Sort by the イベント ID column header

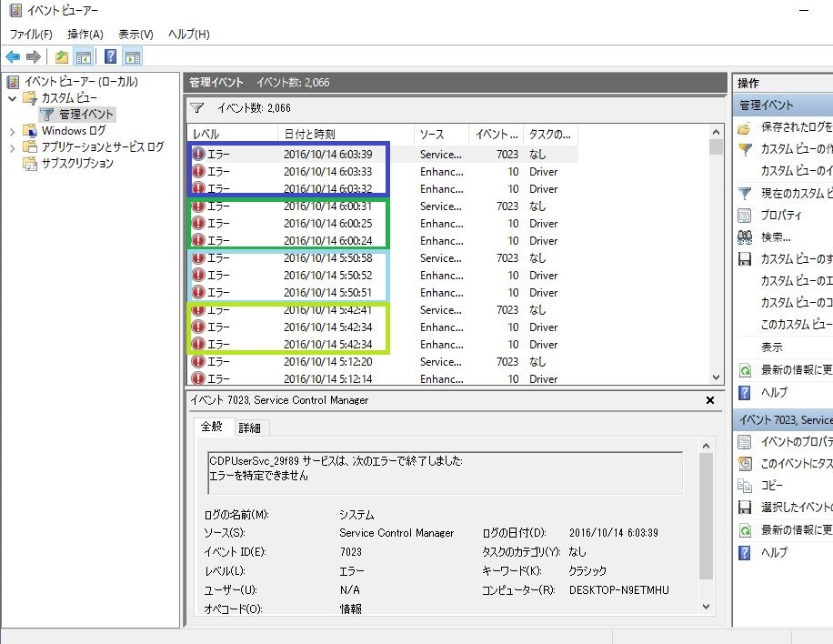[x=497, y=135]
